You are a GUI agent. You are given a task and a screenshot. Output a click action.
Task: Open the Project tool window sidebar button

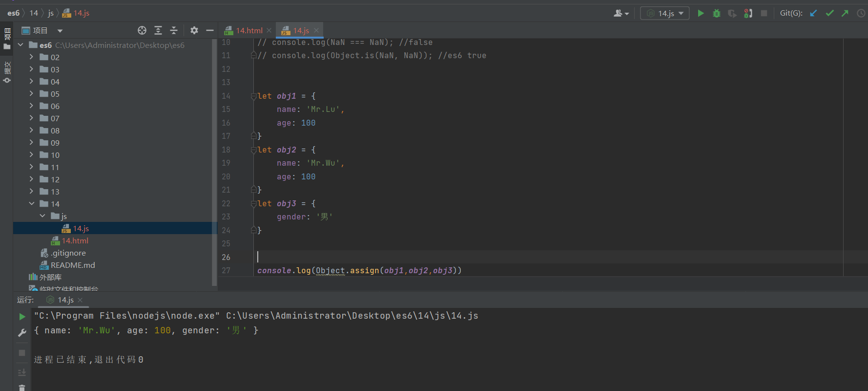coord(7,39)
